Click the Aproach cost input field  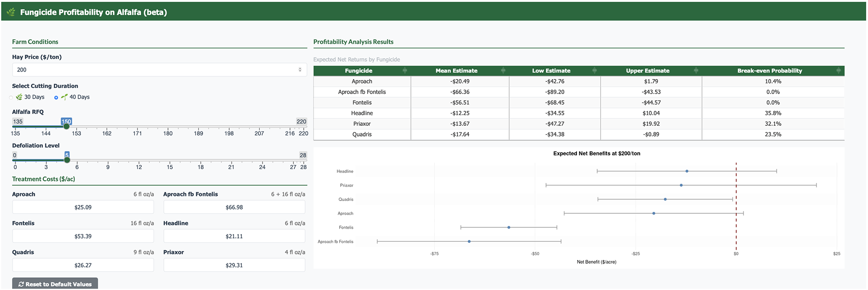click(83, 207)
